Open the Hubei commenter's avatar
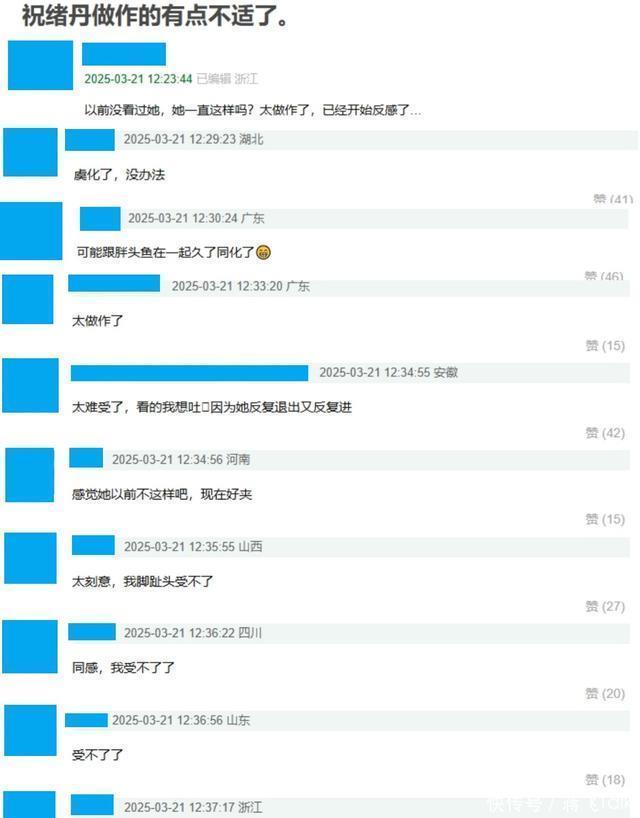 (30, 152)
